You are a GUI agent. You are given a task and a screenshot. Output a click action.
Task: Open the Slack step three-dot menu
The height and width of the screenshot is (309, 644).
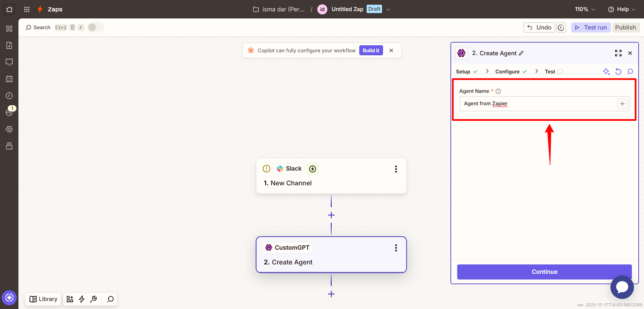click(396, 169)
